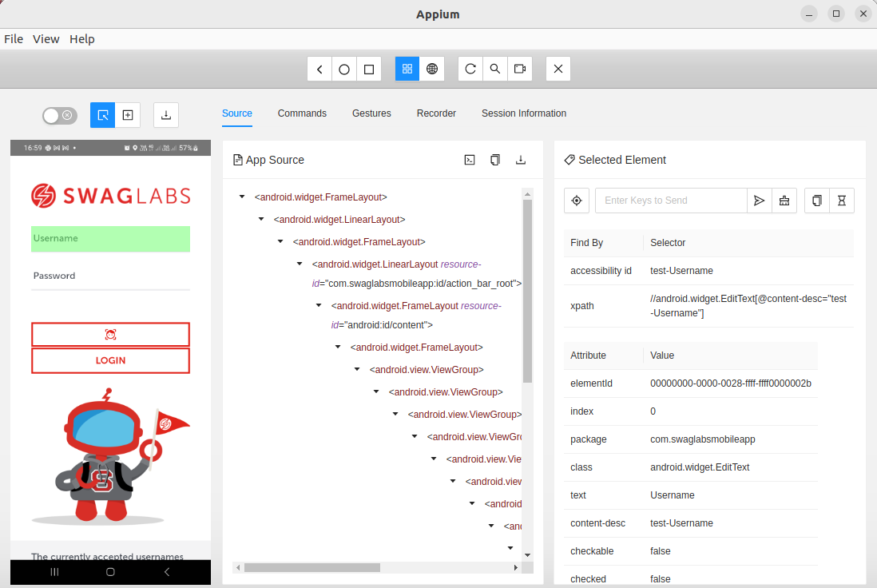The width and height of the screenshot is (877, 588).
Task: Toggle the refresh switch above the screenshot
Action: [x=59, y=116]
